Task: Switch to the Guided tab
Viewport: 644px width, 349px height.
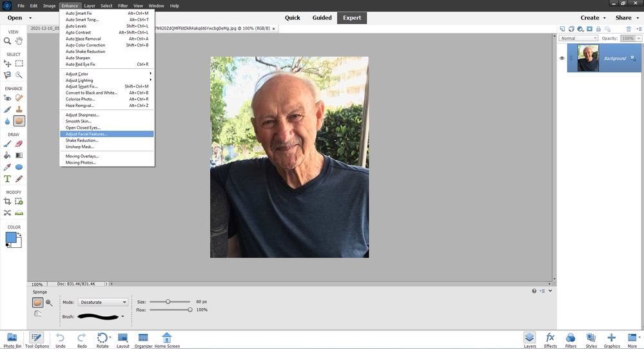Action: pyautogui.click(x=322, y=17)
